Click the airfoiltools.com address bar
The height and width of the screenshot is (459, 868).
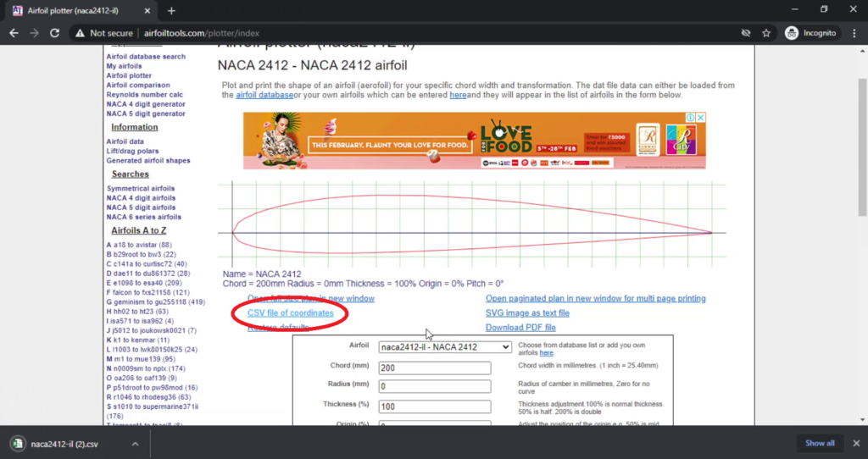coord(202,33)
